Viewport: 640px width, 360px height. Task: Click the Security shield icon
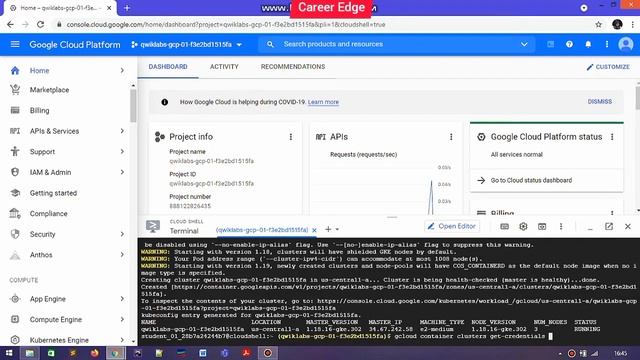(15, 234)
